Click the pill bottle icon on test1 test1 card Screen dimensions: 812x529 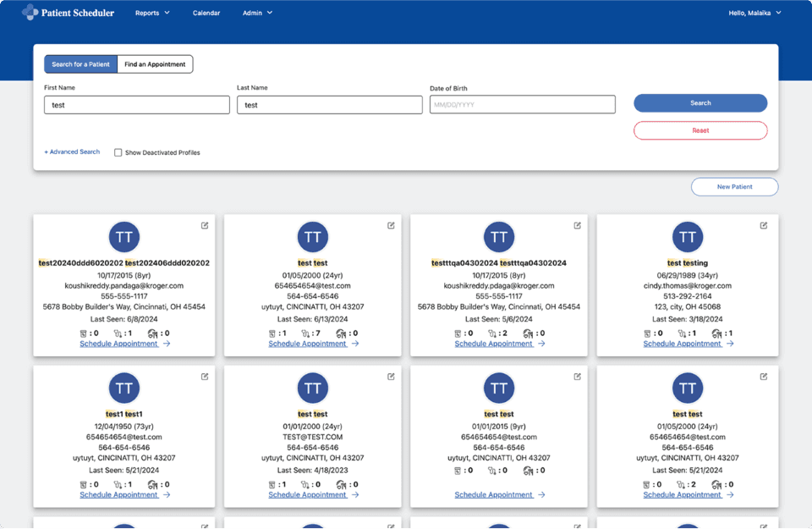tap(83, 485)
